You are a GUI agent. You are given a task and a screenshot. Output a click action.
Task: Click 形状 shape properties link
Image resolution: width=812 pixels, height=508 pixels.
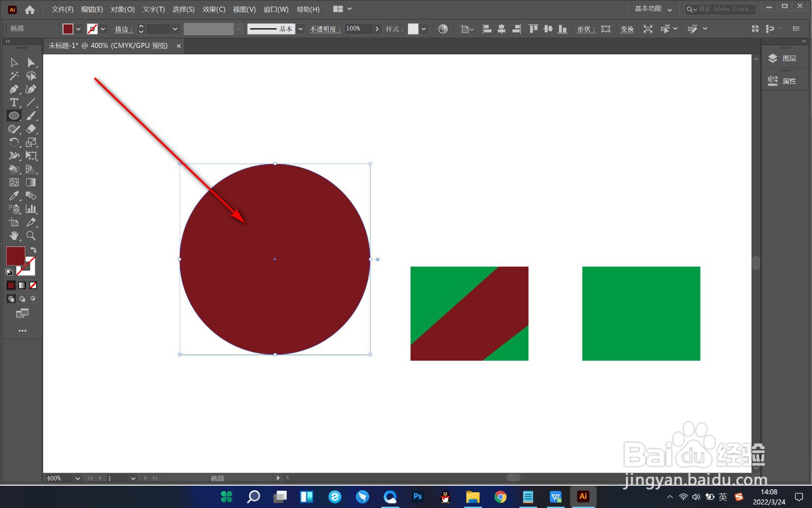pos(586,29)
